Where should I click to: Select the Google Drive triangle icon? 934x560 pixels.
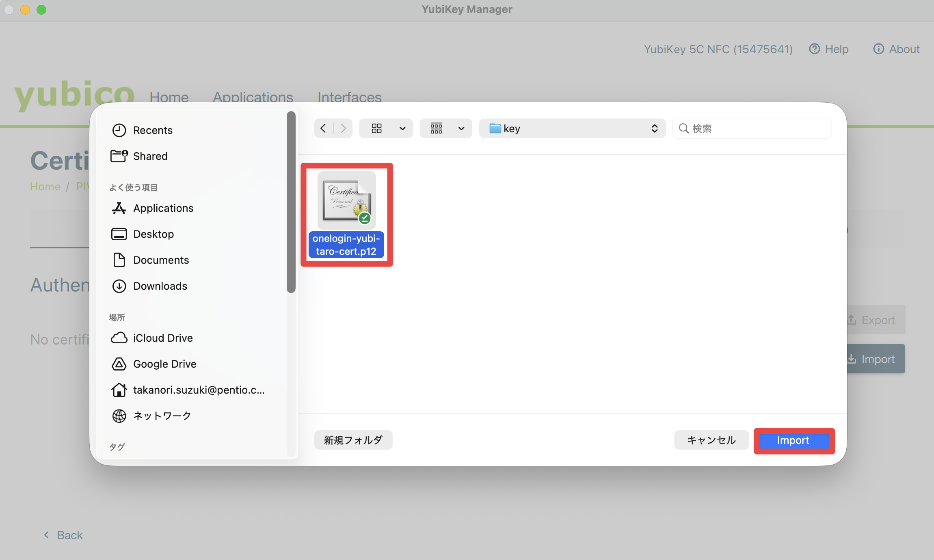click(119, 364)
